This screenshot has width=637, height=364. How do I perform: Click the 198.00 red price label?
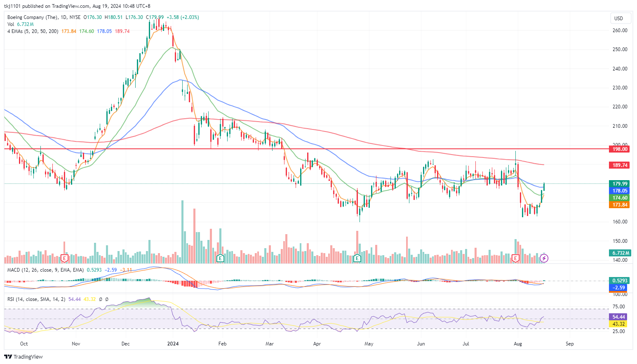click(619, 149)
